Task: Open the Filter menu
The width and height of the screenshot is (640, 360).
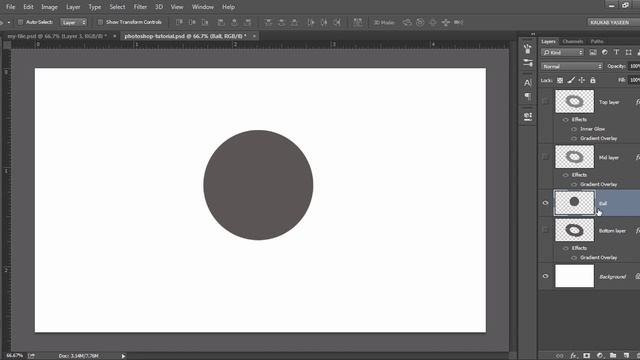Action: click(140, 7)
